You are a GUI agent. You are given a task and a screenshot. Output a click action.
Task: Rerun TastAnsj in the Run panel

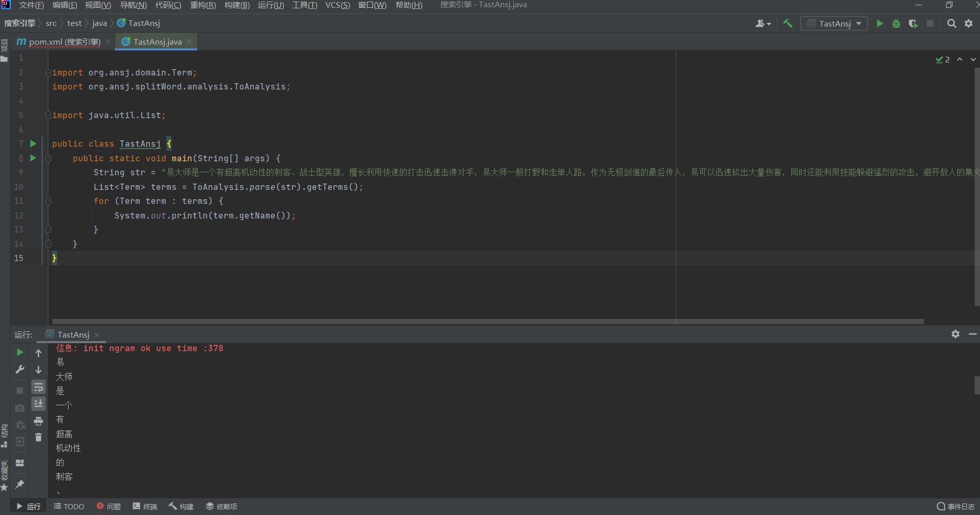tap(20, 352)
